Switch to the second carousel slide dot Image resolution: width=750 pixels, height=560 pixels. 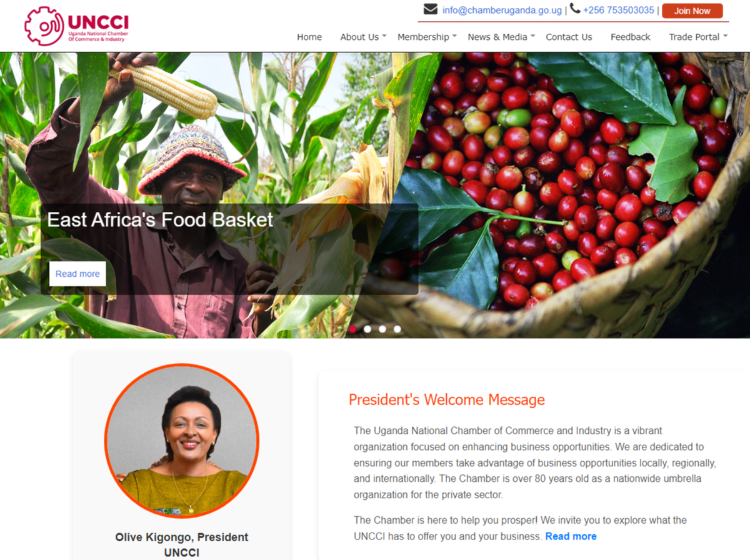pos(367,329)
